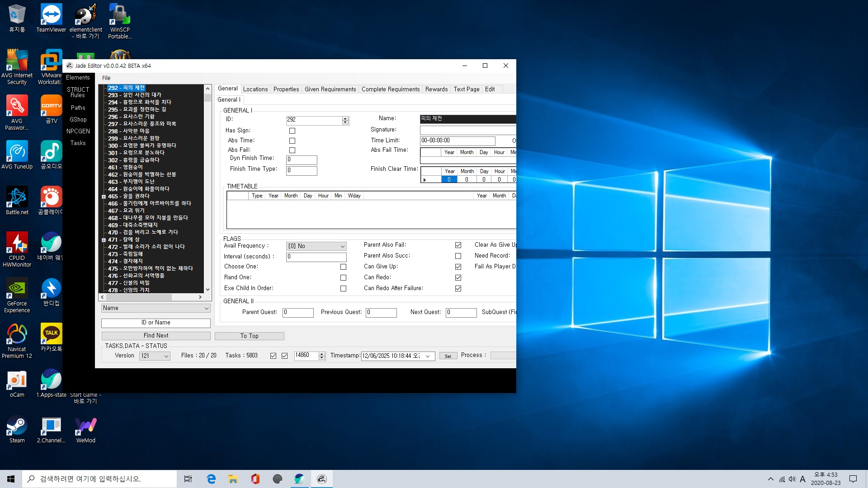Open File Explorer in taskbar

(x=233, y=479)
